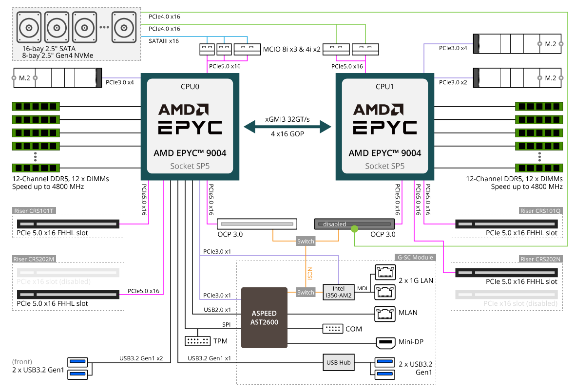Click the top DIMM module beside CPU0

tap(36, 106)
